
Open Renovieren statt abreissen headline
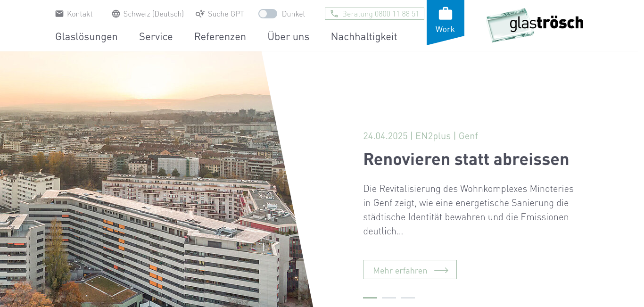(x=466, y=159)
